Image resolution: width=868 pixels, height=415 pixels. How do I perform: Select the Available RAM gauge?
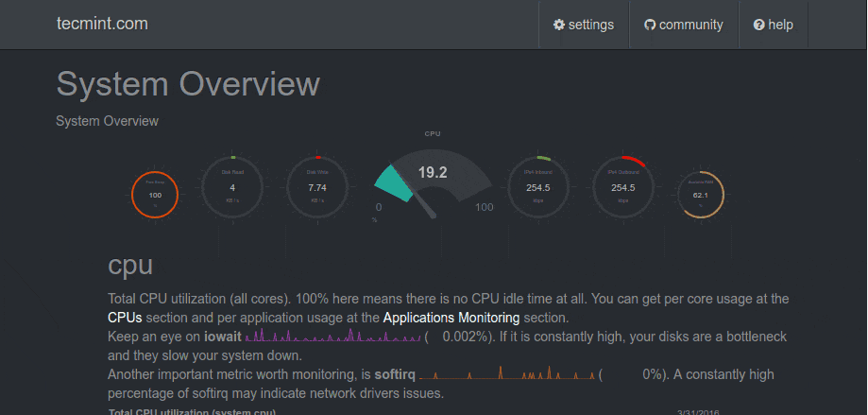pos(701,195)
